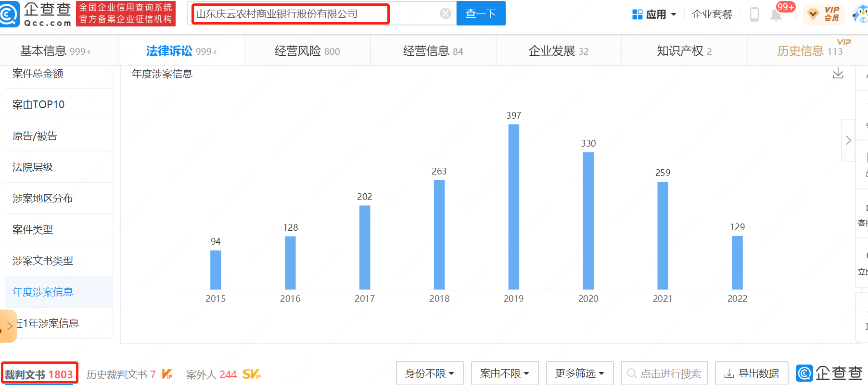Click the 2020 bar showing 330

click(588, 221)
